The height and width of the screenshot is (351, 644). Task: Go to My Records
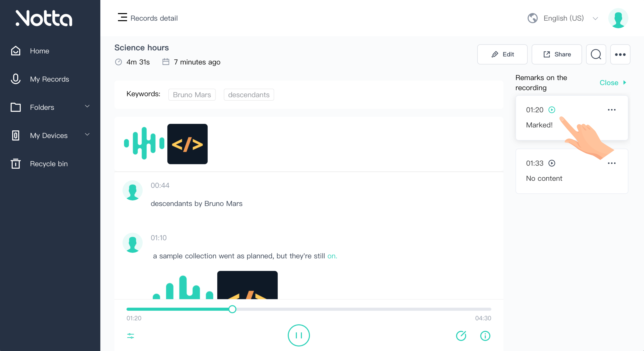coord(49,79)
